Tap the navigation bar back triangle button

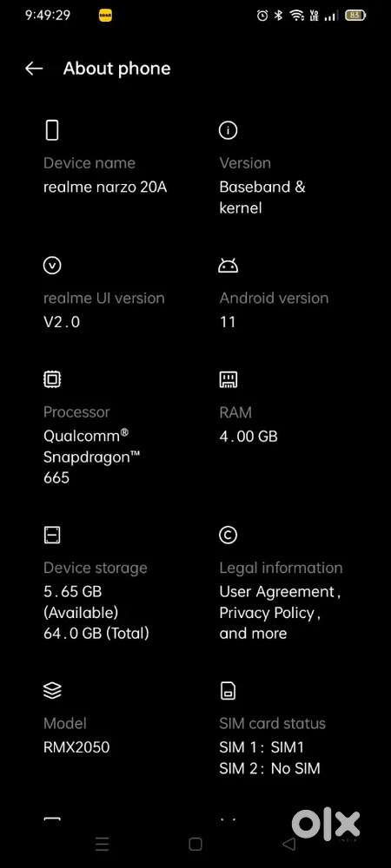pos(288,844)
